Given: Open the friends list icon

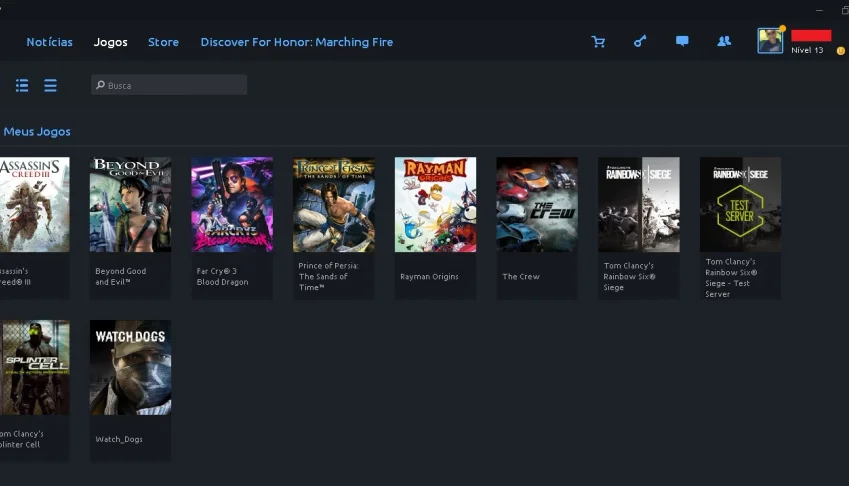Looking at the screenshot, I should pyautogui.click(x=724, y=41).
